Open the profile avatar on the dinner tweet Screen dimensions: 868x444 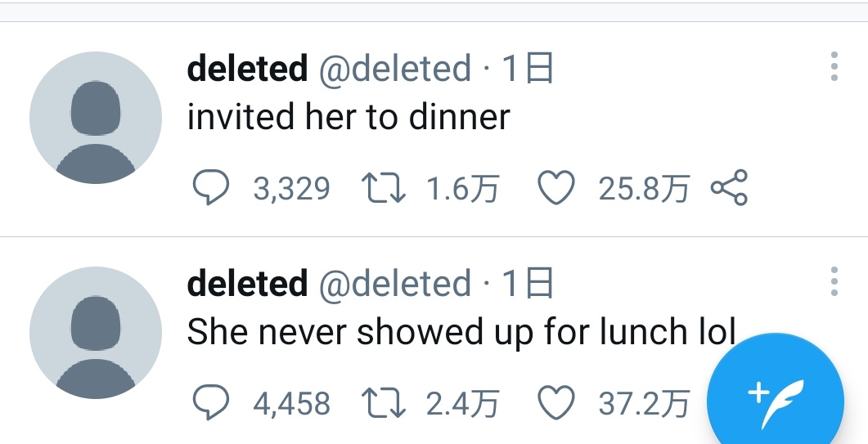pos(96,118)
